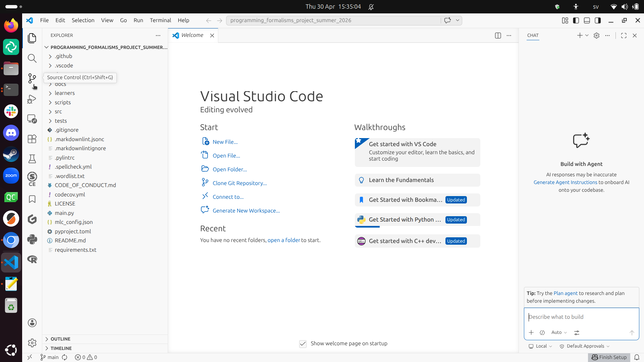Toggle Secondary Side Bar visibility
This screenshot has height=362, width=644.
point(598,20)
